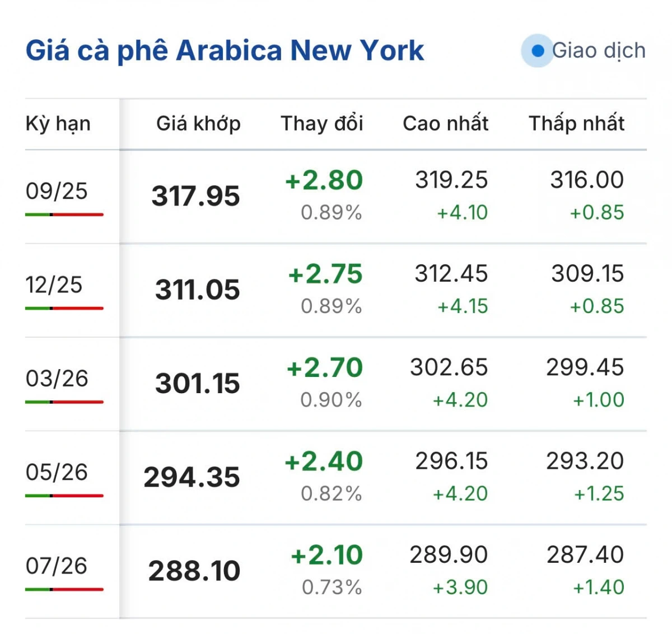Select the 09/25 contract term
672x634 pixels.
coord(57,191)
